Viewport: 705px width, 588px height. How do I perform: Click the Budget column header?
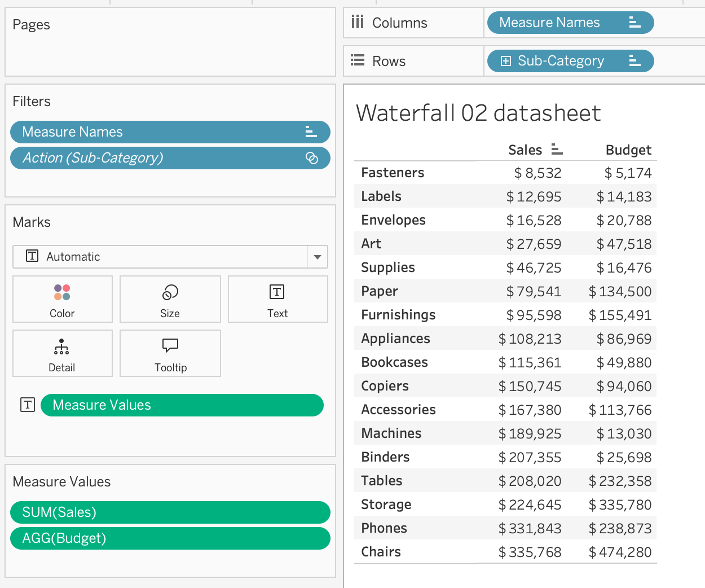pyautogui.click(x=628, y=150)
